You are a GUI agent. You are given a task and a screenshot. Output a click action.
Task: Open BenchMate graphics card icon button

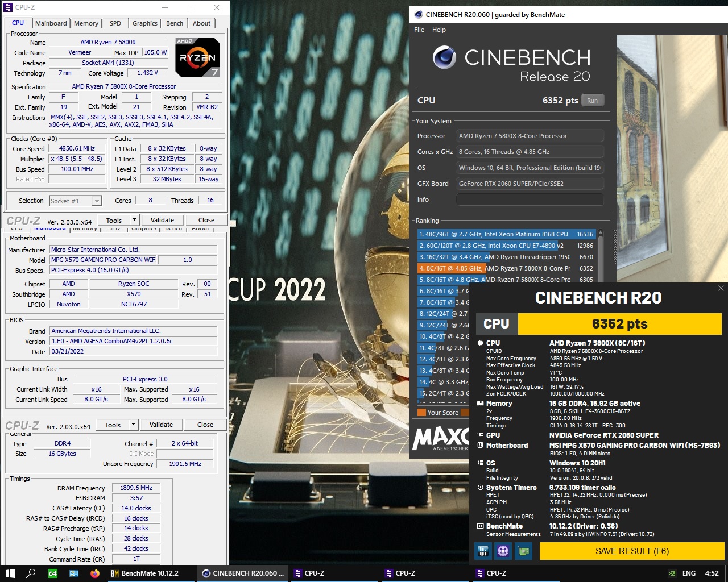click(523, 551)
